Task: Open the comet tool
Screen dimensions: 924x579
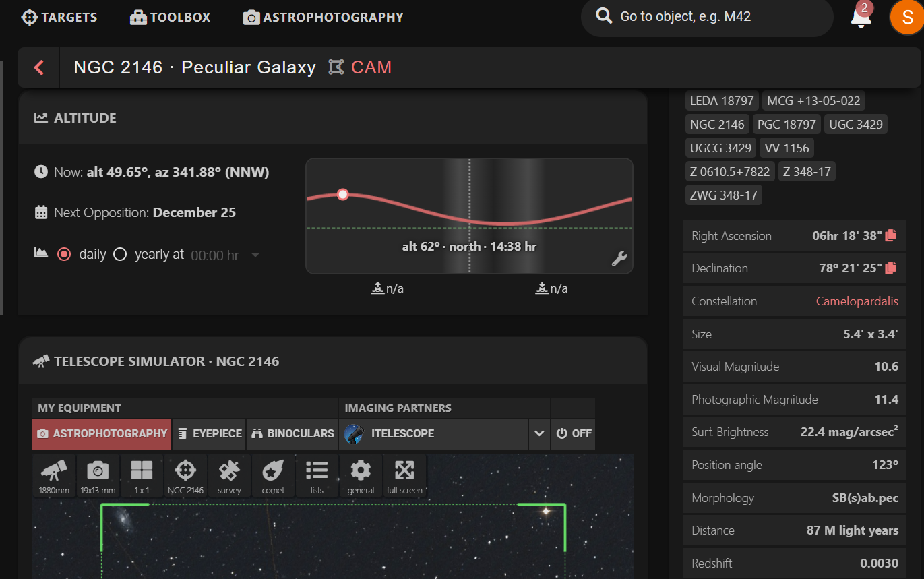Action: click(273, 476)
